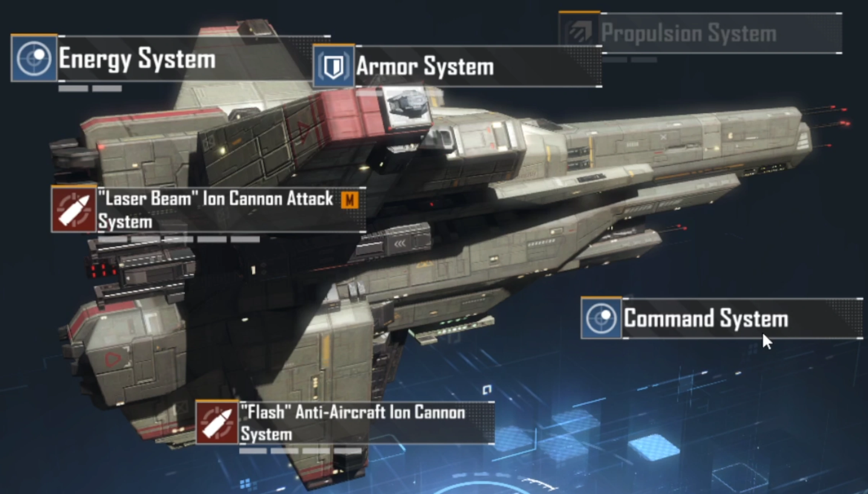Screen dimensions: 868x494
Task: Click the Energy System target icon
Action: click(34, 58)
